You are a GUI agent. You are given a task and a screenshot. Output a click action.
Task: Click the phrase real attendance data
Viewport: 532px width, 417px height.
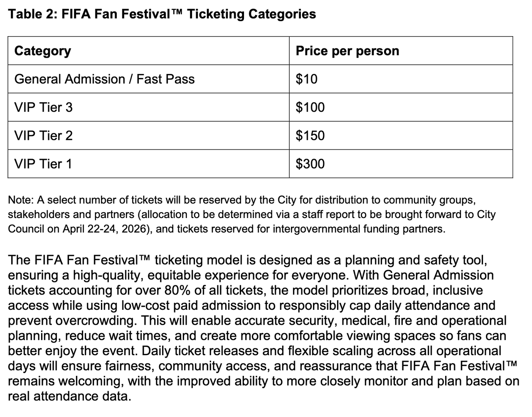[x=69, y=396]
